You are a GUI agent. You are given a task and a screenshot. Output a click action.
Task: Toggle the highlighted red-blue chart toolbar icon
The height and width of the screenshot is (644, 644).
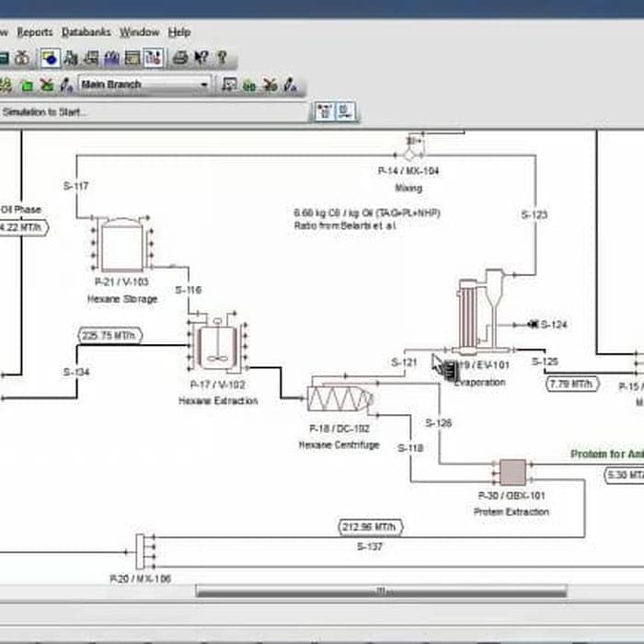pyautogui.click(x=154, y=58)
